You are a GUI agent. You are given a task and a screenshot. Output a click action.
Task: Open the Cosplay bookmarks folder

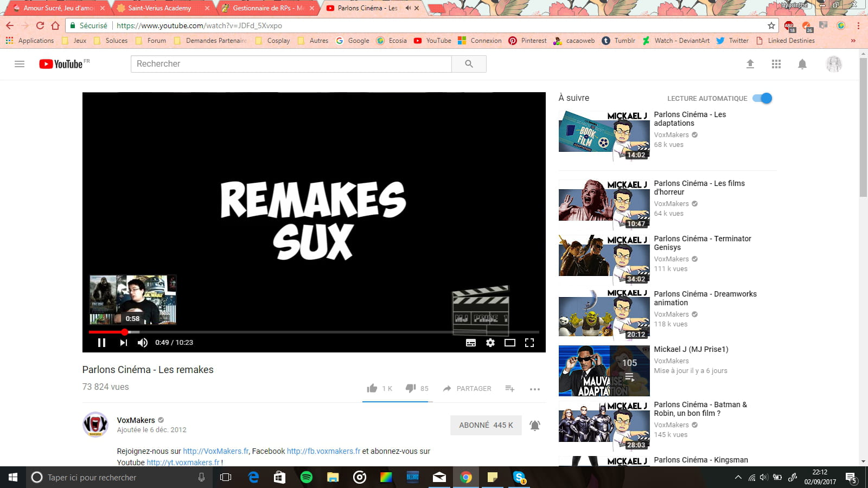[272, 41]
